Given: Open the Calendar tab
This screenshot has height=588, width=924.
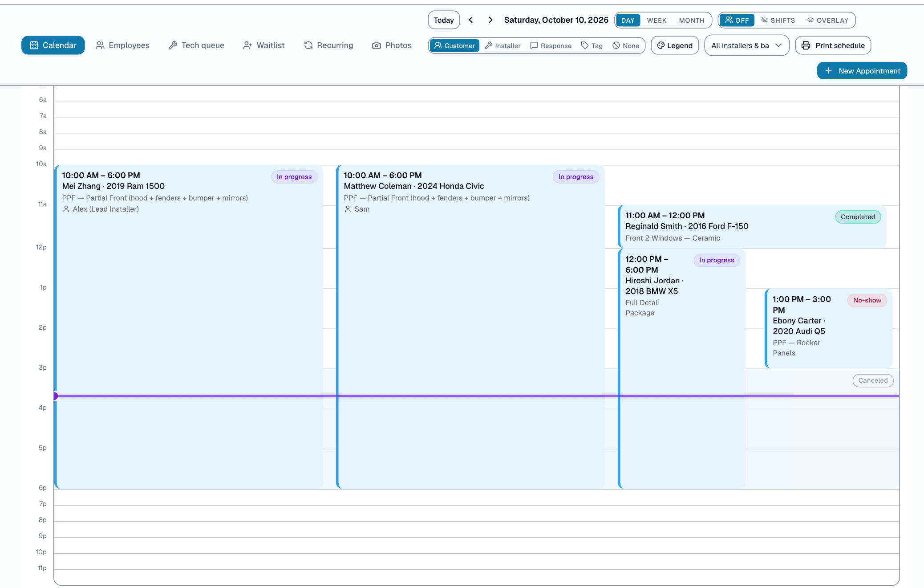Looking at the screenshot, I should coord(53,45).
